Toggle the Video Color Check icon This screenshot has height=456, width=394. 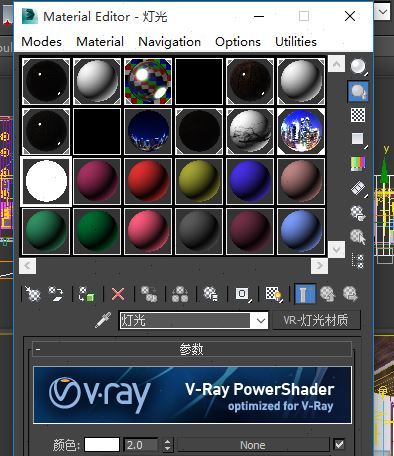tap(358, 164)
